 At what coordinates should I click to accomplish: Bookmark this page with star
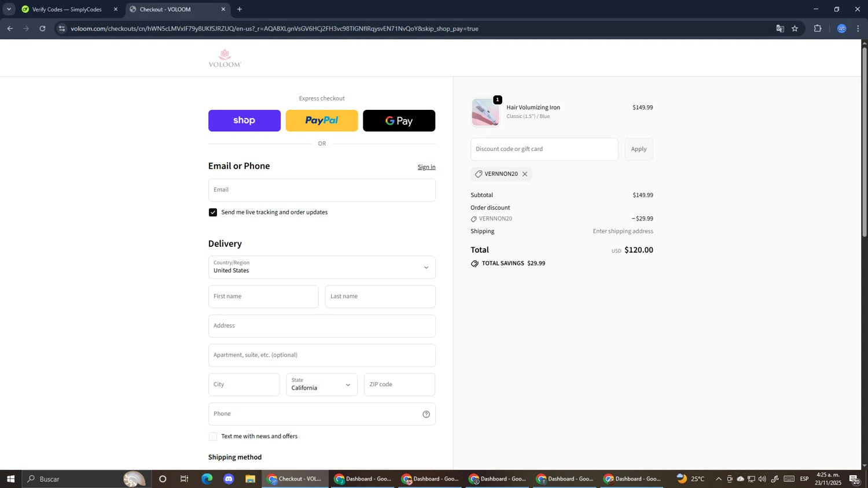pos(795,28)
